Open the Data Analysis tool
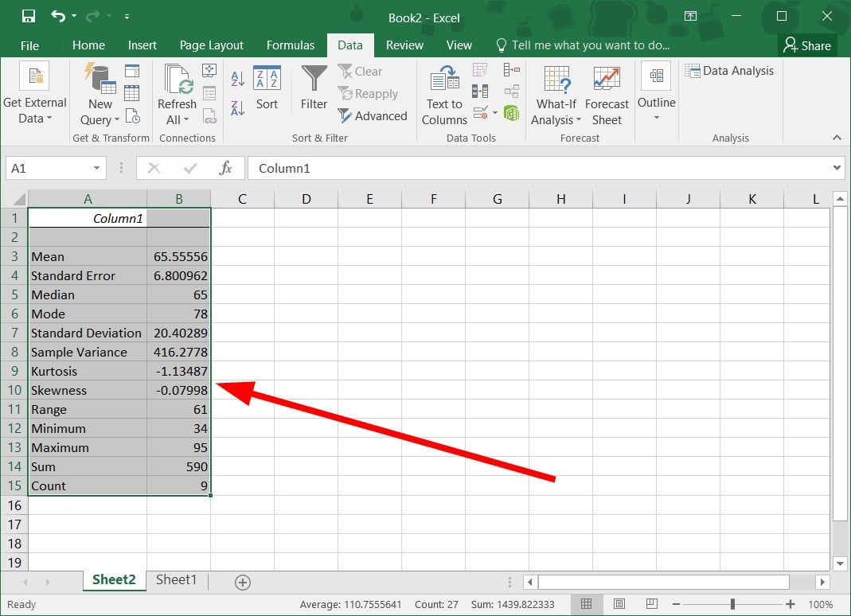This screenshot has height=616, width=851. (730, 71)
